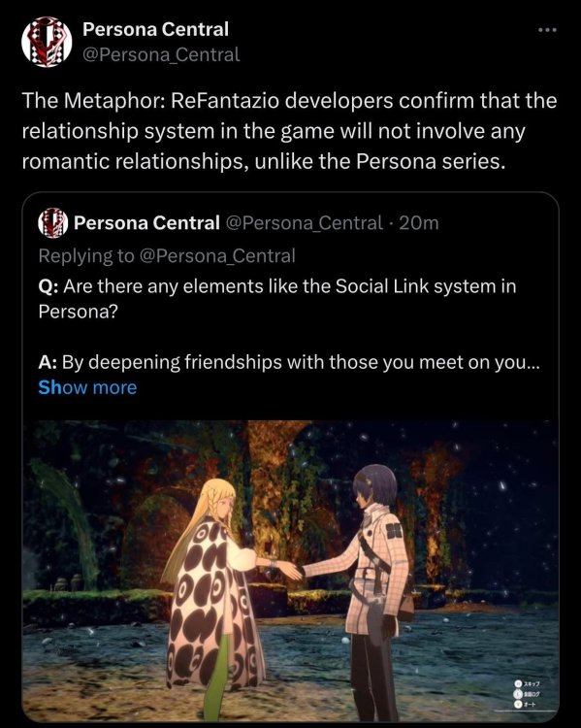Image resolution: width=581 pixels, height=728 pixels.
Task: Click the log button icon in screenshot
Action: click(x=518, y=694)
